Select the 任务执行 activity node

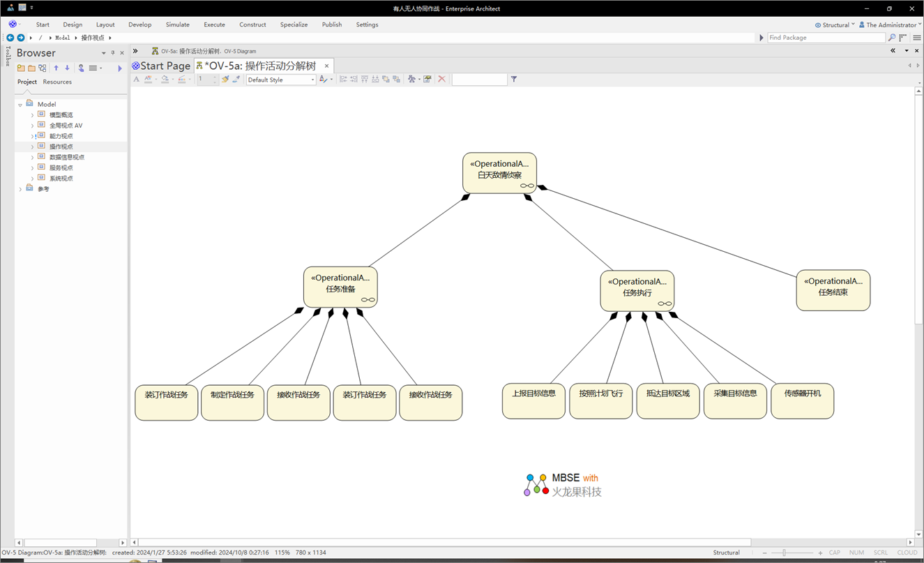pos(637,291)
